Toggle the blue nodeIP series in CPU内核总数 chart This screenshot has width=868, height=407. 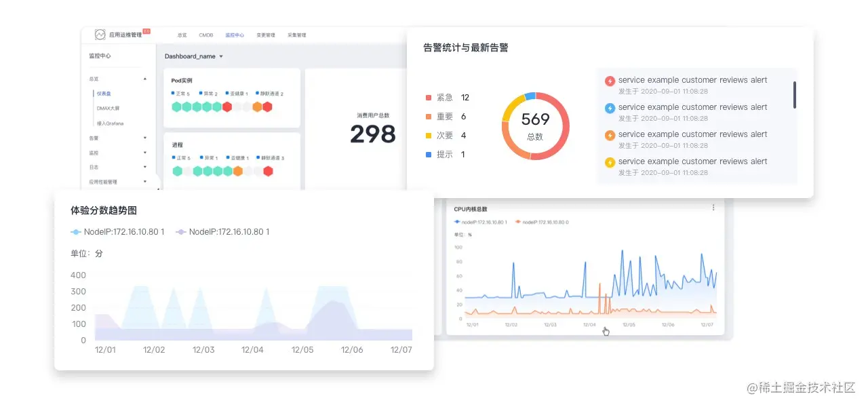[x=481, y=222]
